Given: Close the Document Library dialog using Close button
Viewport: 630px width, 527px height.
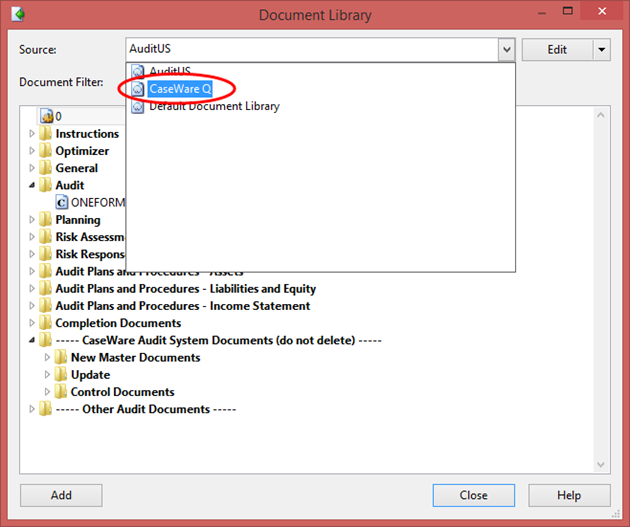Looking at the screenshot, I should tap(473, 495).
